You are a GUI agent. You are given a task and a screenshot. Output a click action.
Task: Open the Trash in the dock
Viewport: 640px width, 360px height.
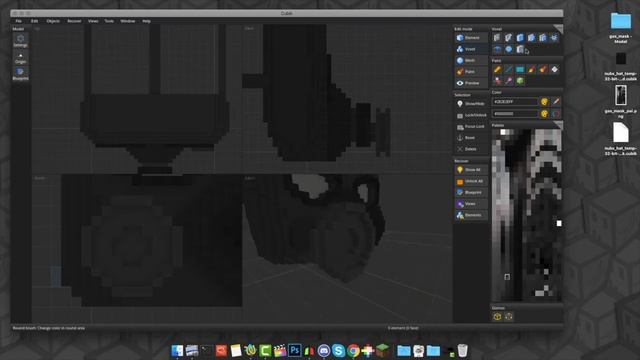[462, 351]
